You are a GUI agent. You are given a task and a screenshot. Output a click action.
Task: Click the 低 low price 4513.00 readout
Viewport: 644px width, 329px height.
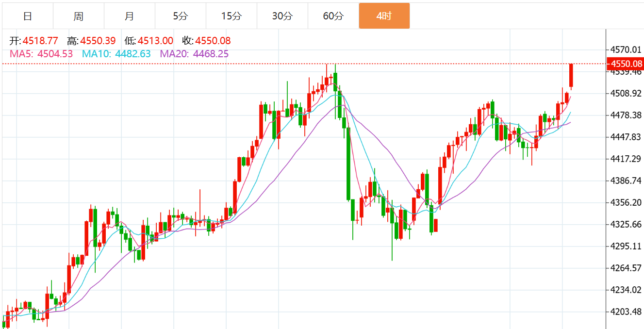(149, 41)
